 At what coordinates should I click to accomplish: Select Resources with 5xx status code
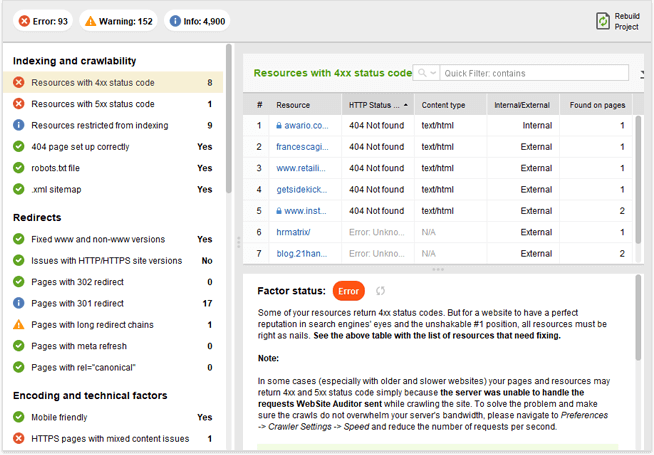92,104
